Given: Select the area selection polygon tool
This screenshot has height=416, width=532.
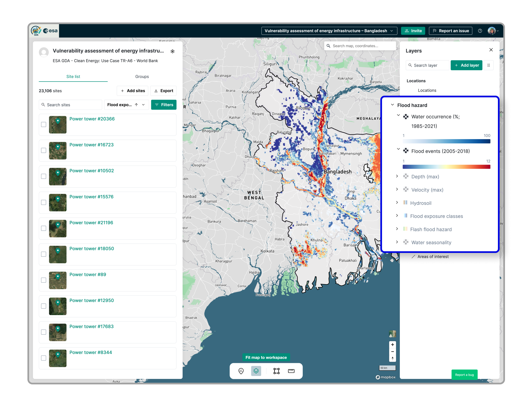Looking at the screenshot, I should point(276,371).
